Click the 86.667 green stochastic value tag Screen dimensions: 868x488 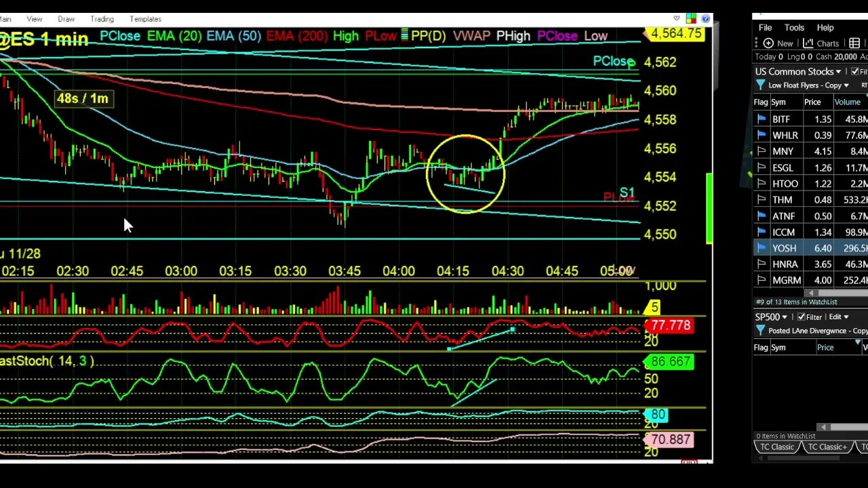click(x=670, y=362)
